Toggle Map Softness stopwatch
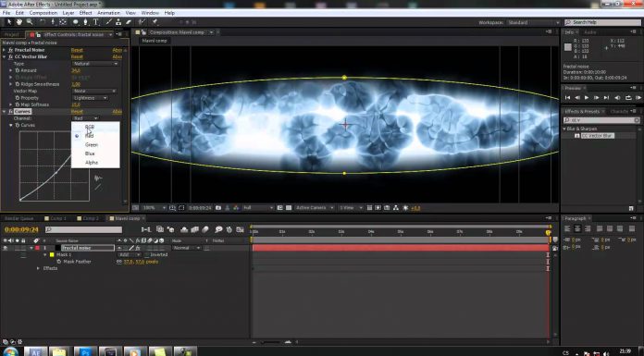644x356 pixels. [18, 104]
